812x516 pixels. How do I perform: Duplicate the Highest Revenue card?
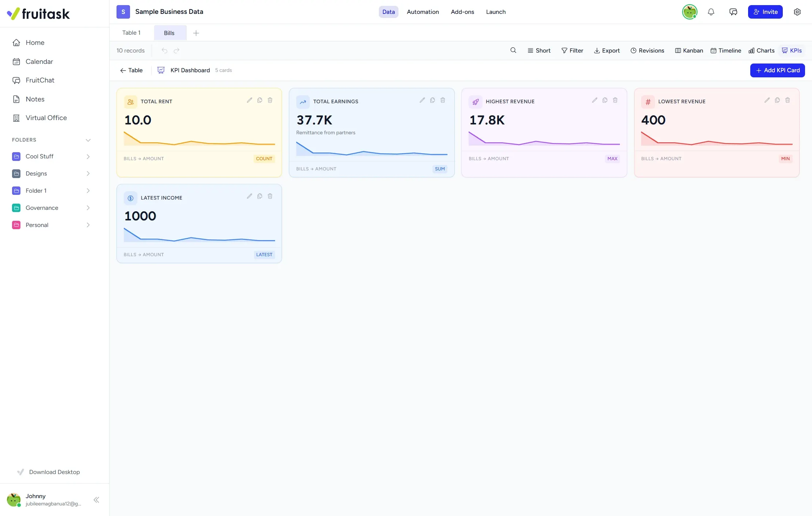pos(605,100)
